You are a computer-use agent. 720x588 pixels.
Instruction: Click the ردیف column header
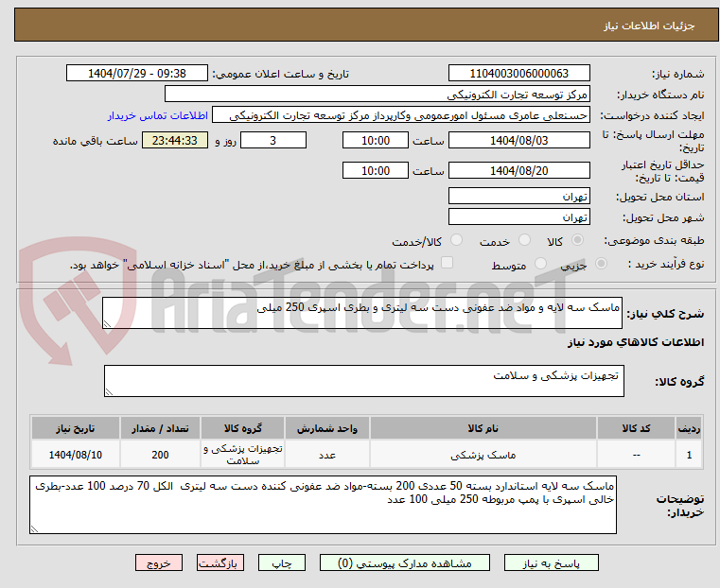689,428
